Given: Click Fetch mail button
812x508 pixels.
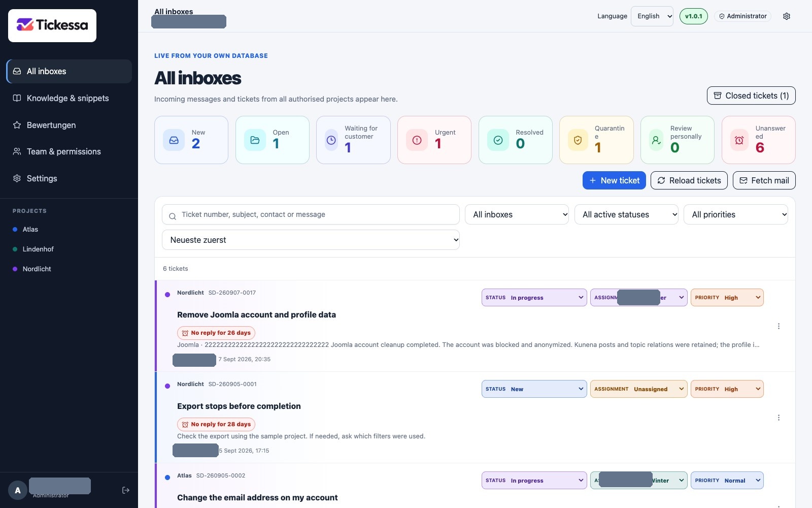Looking at the screenshot, I should point(764,180).
